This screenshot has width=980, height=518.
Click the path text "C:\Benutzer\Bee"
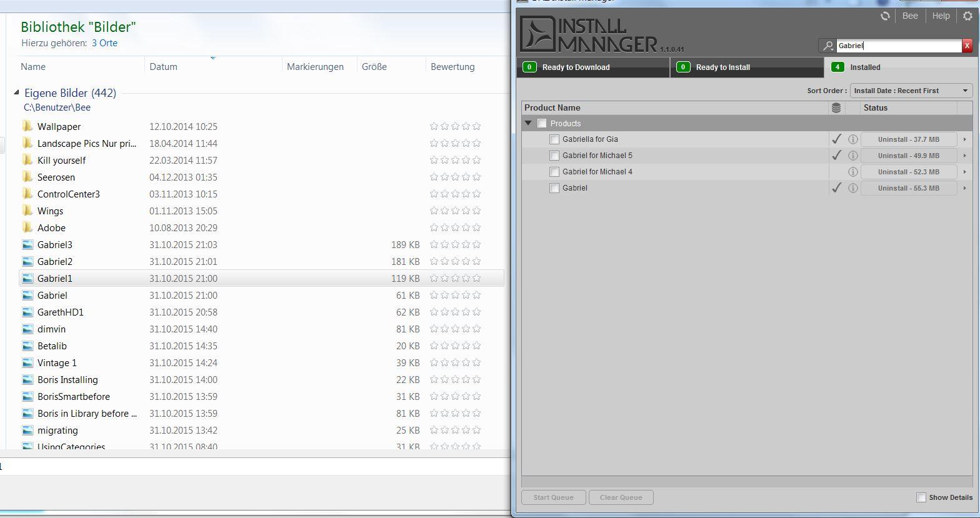[x=57, y=107]
